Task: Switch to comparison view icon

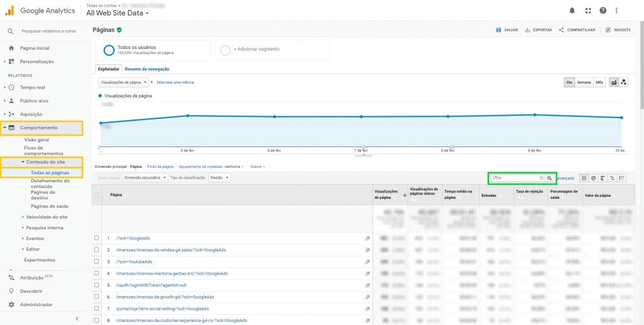Action: [613, 178]
